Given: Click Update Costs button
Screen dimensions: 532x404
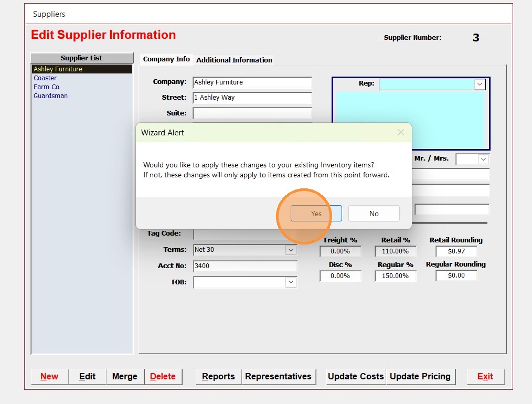Looking at the screenshot, I should click(356, 376).
